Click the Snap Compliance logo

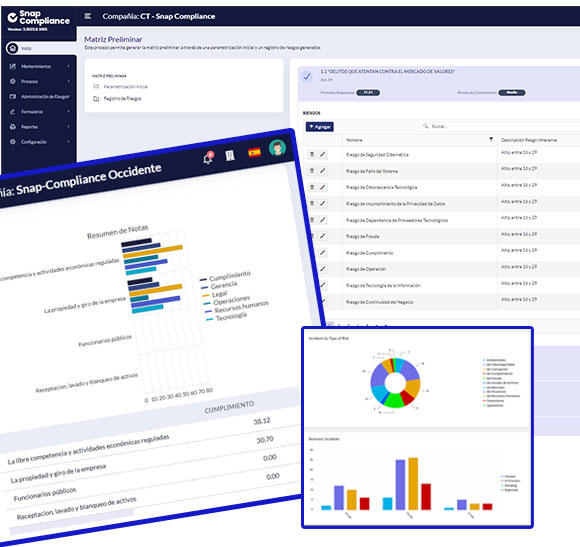click(x=38, y=18)
